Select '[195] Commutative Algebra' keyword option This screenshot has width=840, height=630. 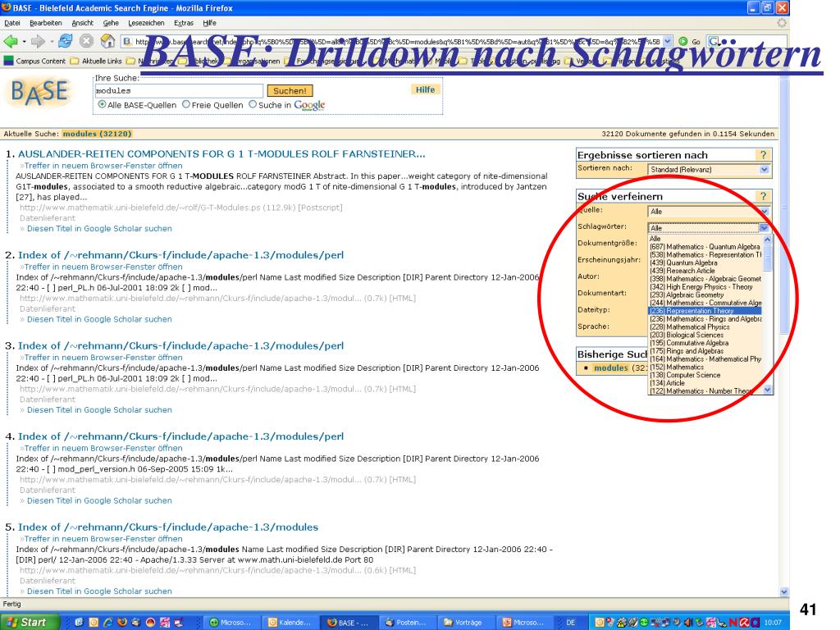(x=705, y=343)
